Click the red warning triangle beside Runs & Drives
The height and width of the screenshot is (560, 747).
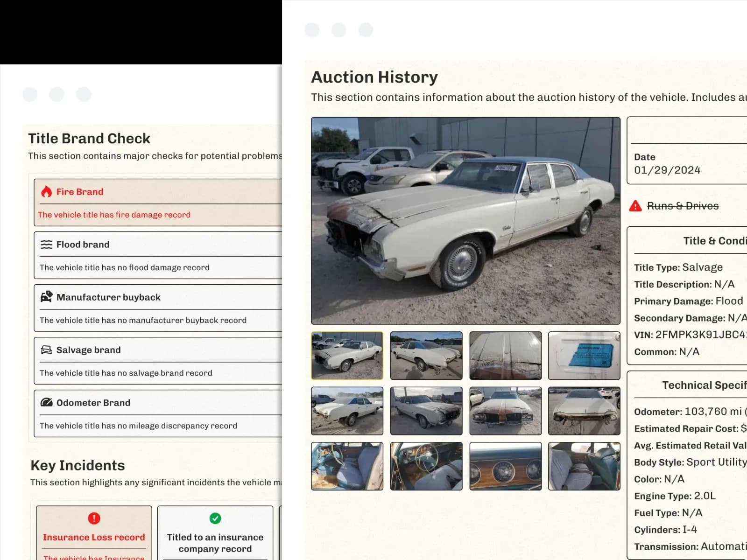pos(635,206)
